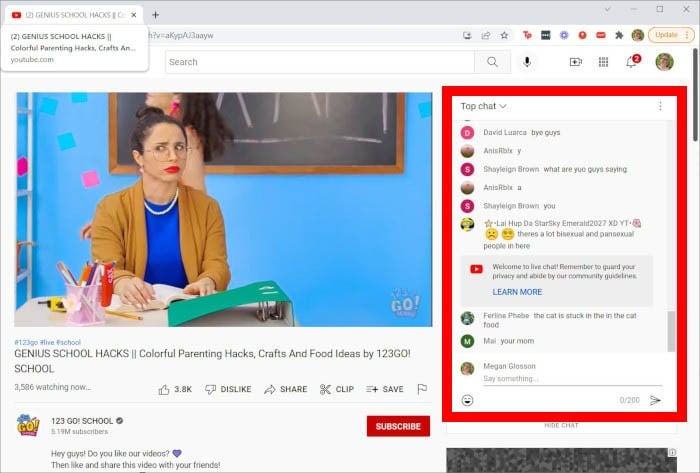Bookmark this page with star icon
Image resolution: width=700 pixels, height=473 pixels.
[x=504, y=35]
